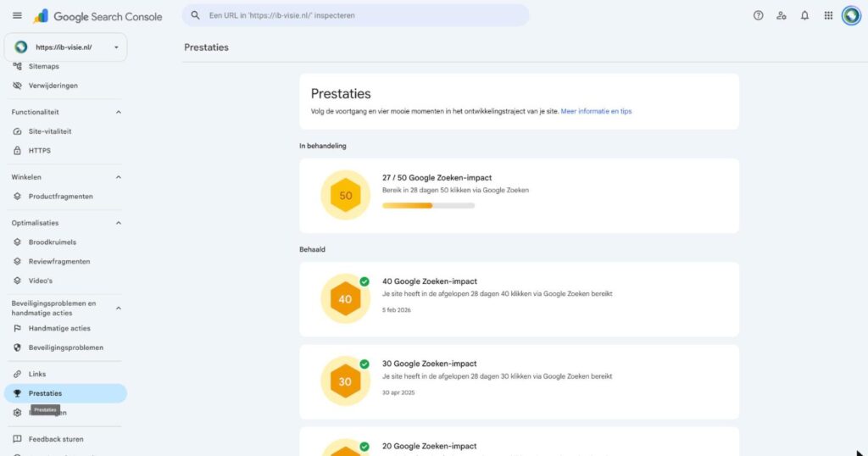868x456 pixels.
Task: Open the account profile avatar
Action: tap(851, 15)
